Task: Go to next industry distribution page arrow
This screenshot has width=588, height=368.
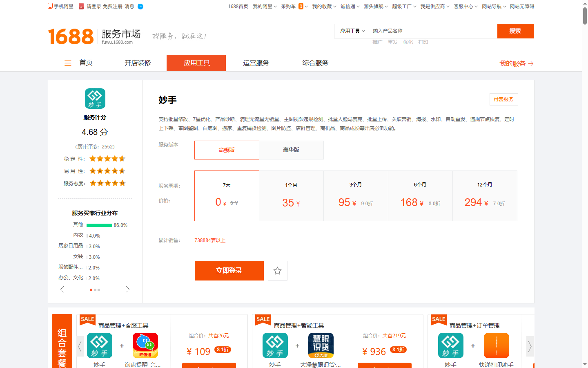Action: click(x=127, y=289)
